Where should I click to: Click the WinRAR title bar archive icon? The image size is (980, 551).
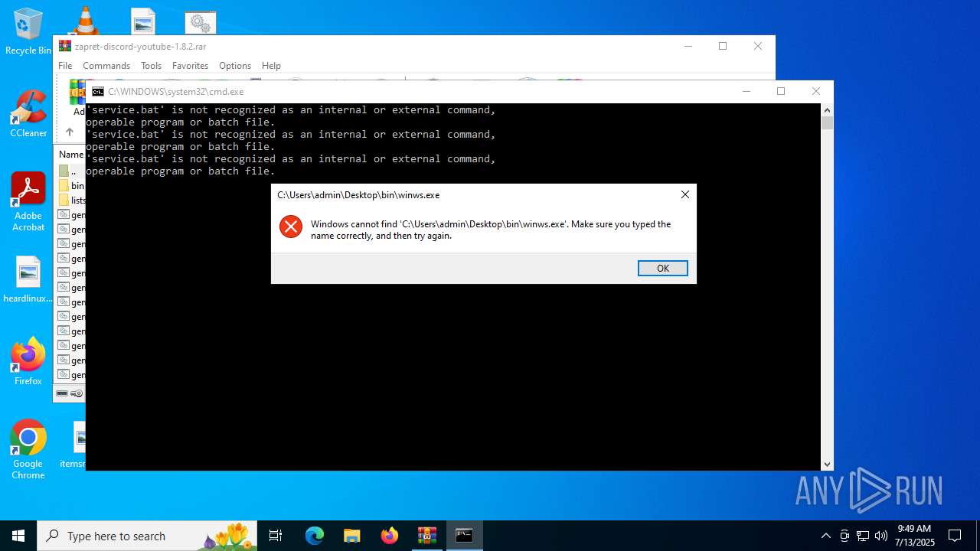tap(65, 47)
